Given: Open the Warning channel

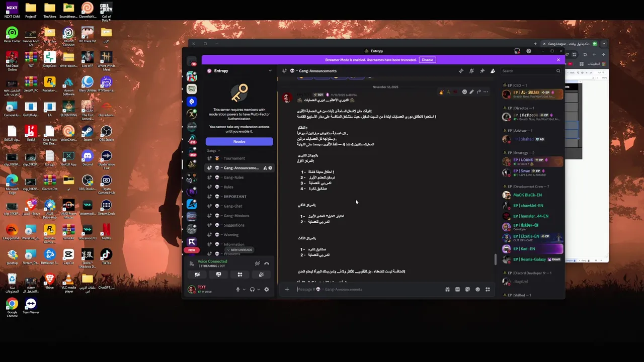Looking at the screenshot, I should [x=239, y=235].
